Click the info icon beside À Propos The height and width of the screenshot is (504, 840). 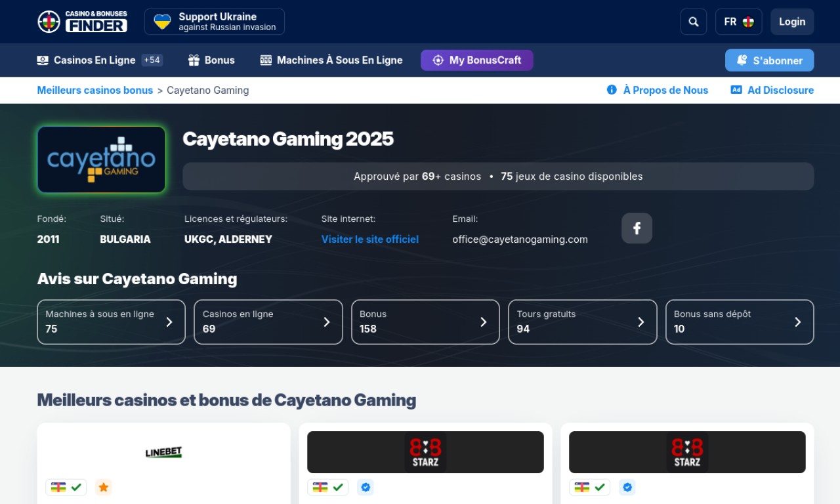click(612, 90)
